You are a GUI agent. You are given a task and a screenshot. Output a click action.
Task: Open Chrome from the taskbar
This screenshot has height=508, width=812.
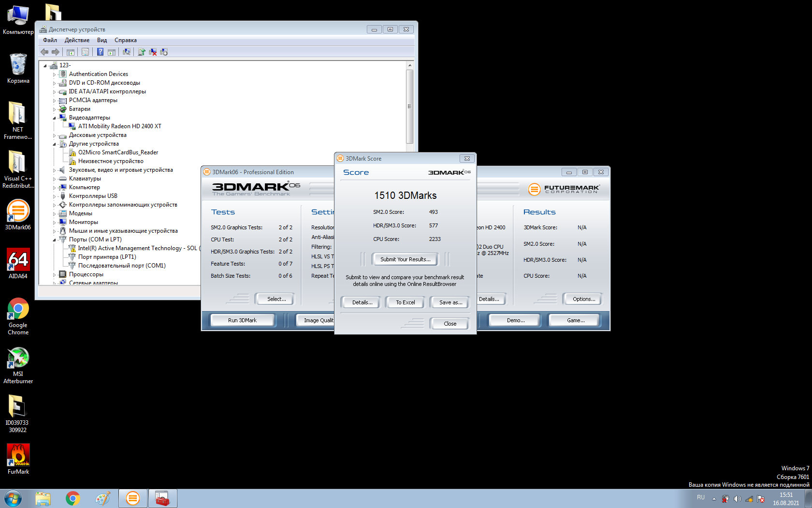73,498
